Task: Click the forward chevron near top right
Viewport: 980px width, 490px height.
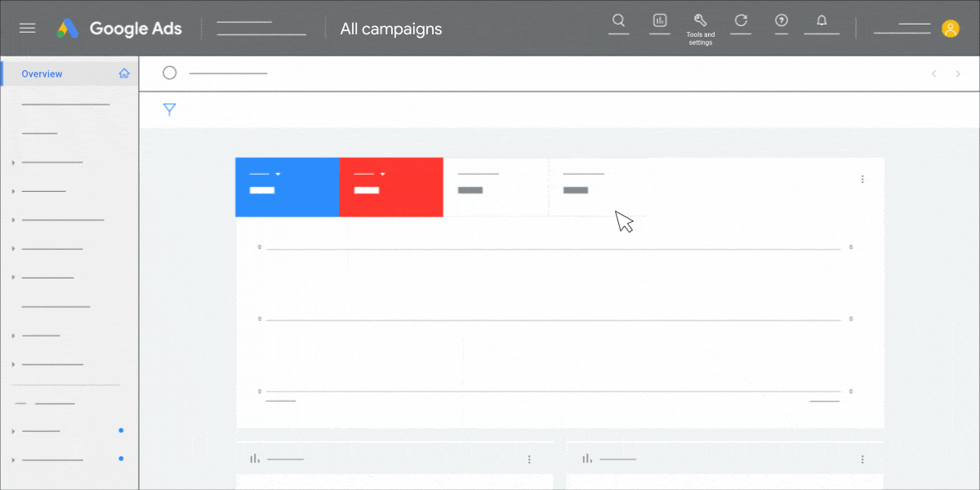Action: click(x=957, y=73)
